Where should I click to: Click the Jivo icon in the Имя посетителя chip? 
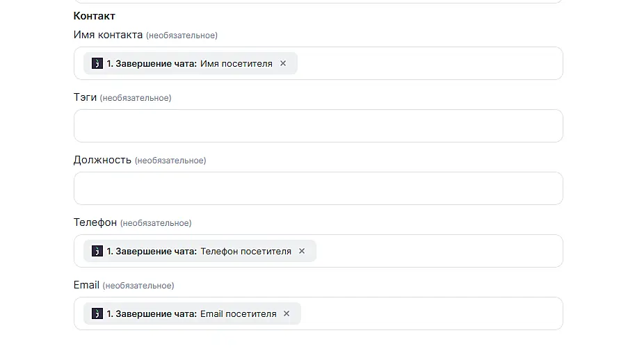(97, 63)
